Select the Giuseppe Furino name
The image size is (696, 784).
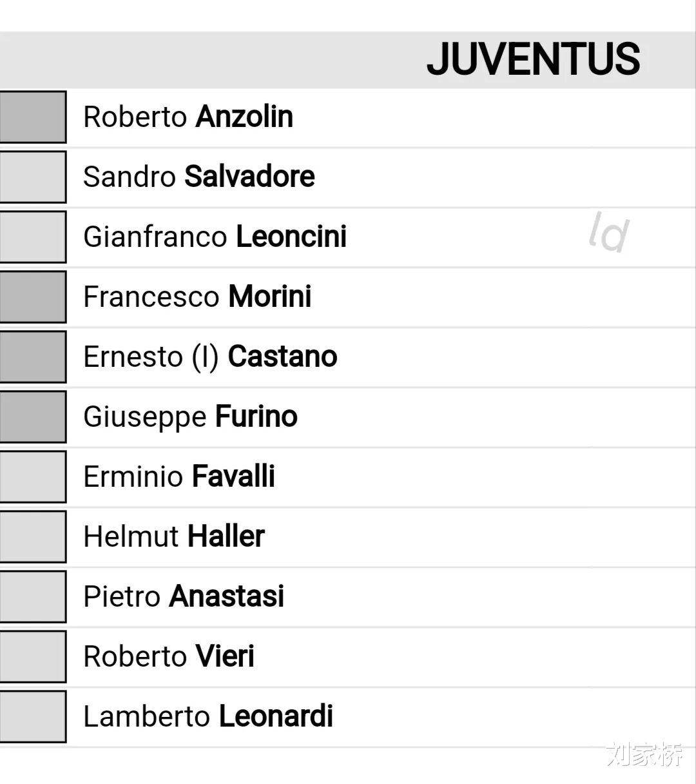click(191, 416)
